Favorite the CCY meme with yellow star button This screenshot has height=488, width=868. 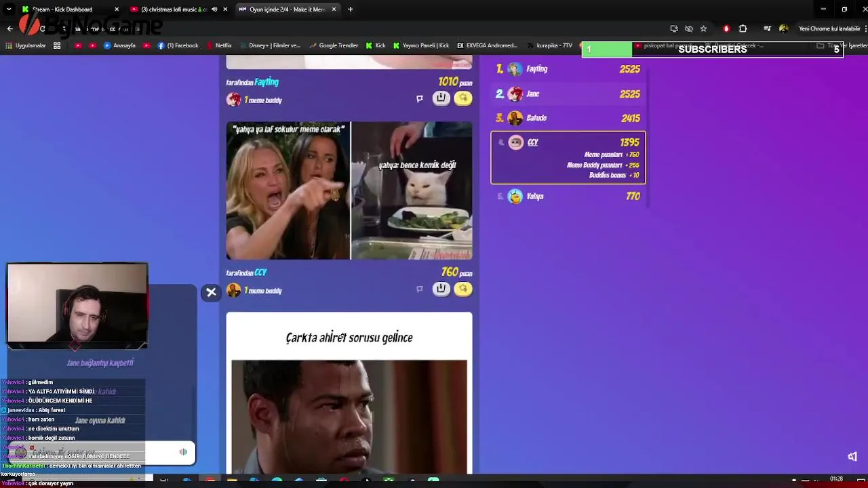462,289
